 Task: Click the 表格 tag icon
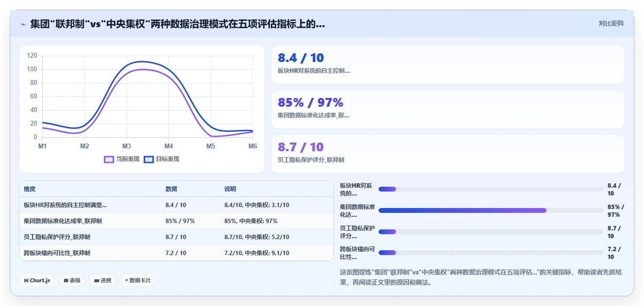click(66, 280)
